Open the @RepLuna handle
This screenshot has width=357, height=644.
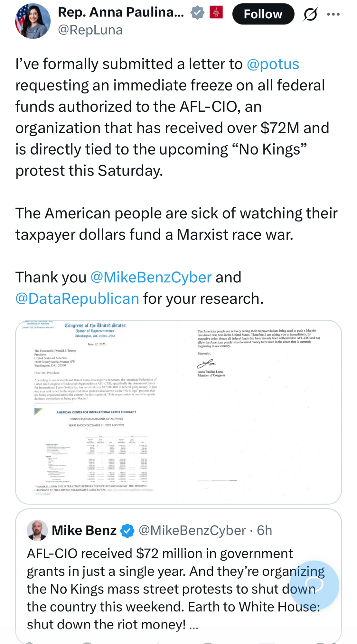90,30
